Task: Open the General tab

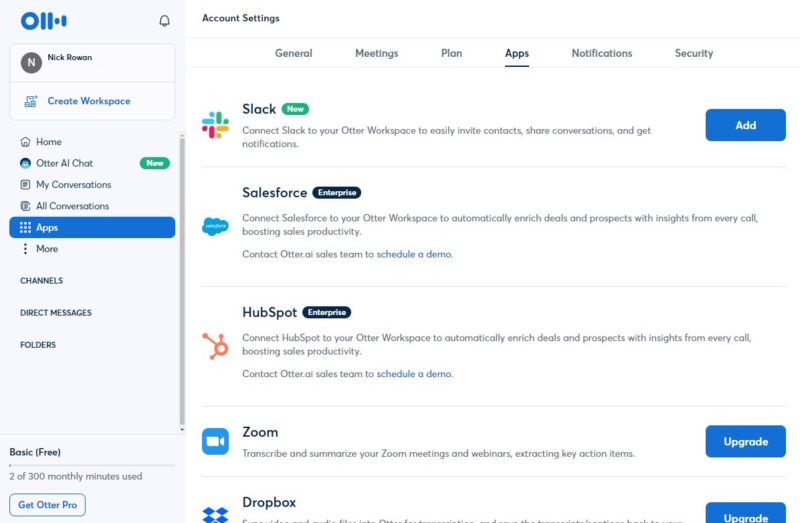Action: click(293, 53)
